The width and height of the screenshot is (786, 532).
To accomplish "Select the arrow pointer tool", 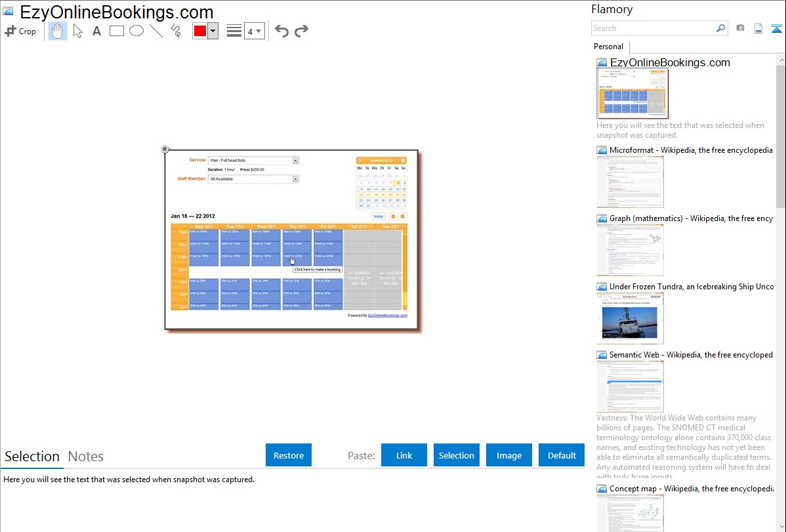I will coord(77,31).
